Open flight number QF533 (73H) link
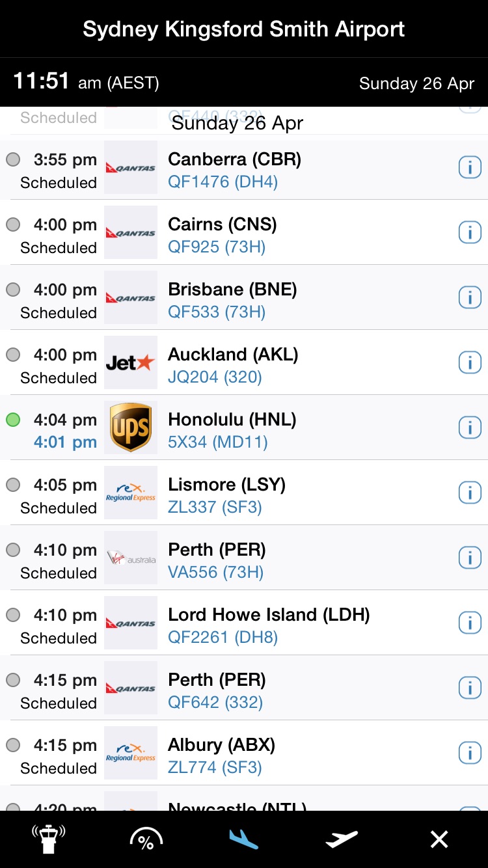 217,312
